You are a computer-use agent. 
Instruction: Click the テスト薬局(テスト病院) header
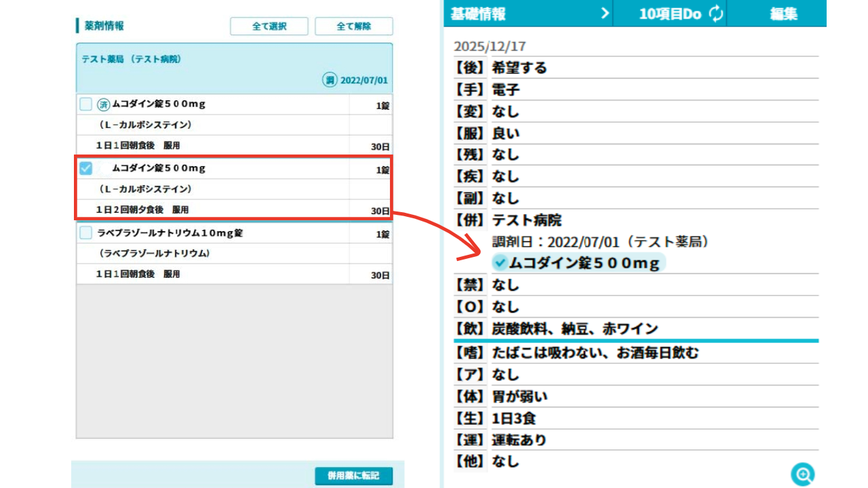(x=132, y=59)
